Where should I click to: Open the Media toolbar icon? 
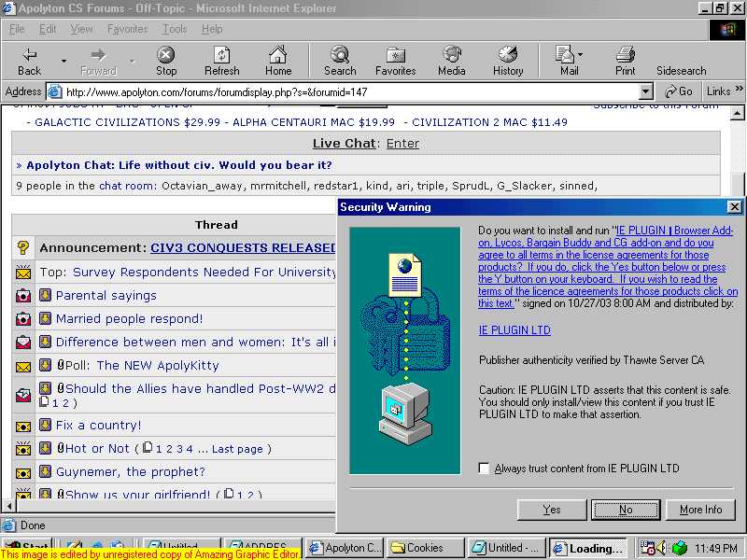[452, 55]
